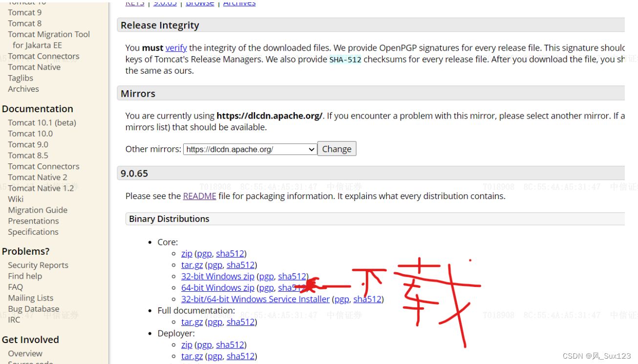This screenshot has width=638, height=364.
Task: Open Tomcat Connectors under downloads
Action: coord(43,56)
